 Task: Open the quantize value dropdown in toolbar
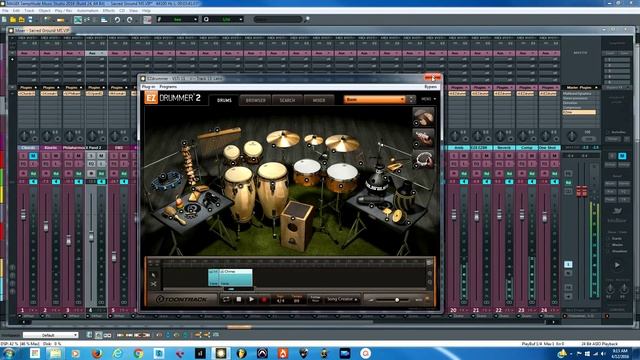223,19
